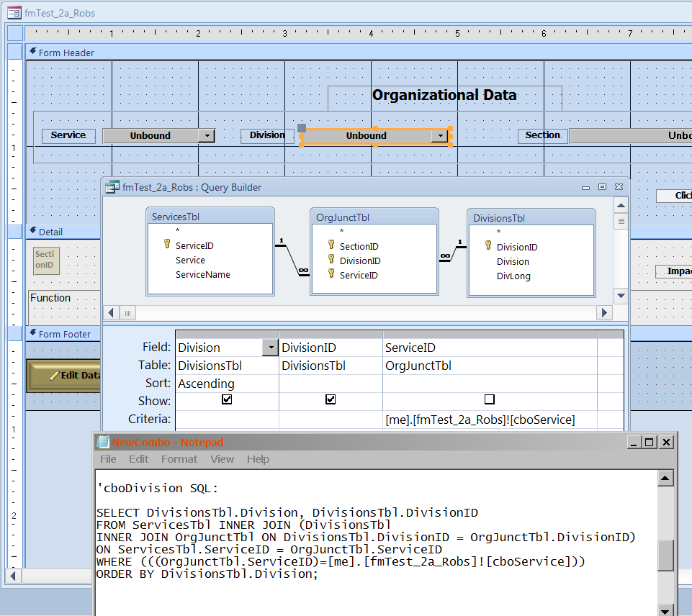
Task: Enable the Show checkbox for ServiceID
Action: coord(489,399)
